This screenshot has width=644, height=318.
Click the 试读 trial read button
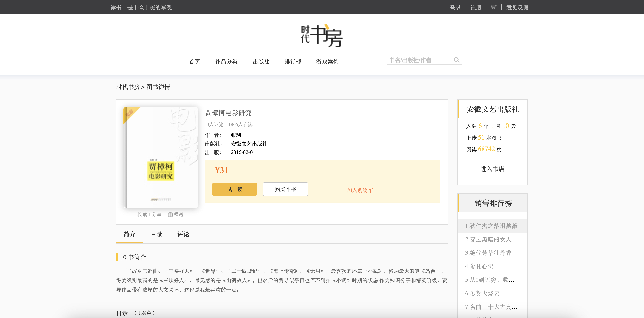(x=234, y=189)
